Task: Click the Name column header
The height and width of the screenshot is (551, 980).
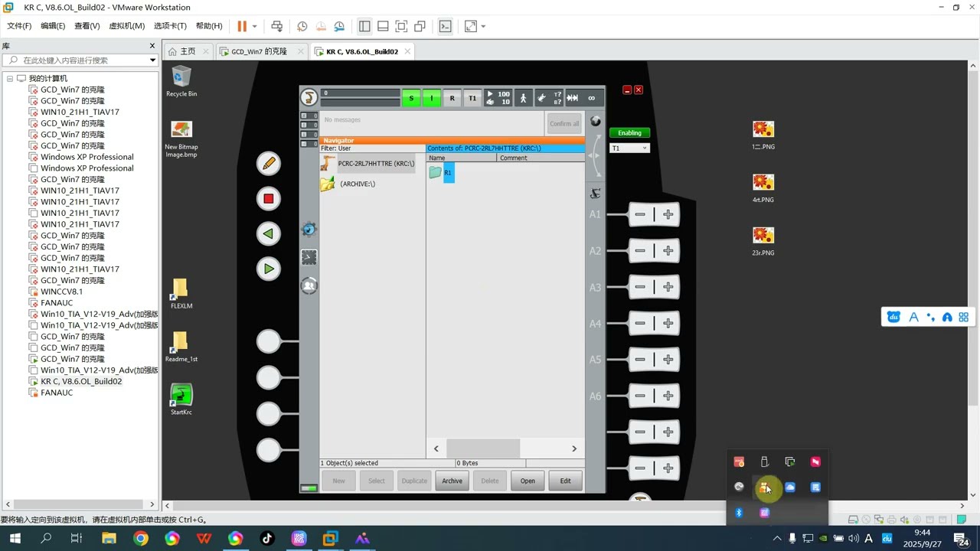Action: coord(462,158)
